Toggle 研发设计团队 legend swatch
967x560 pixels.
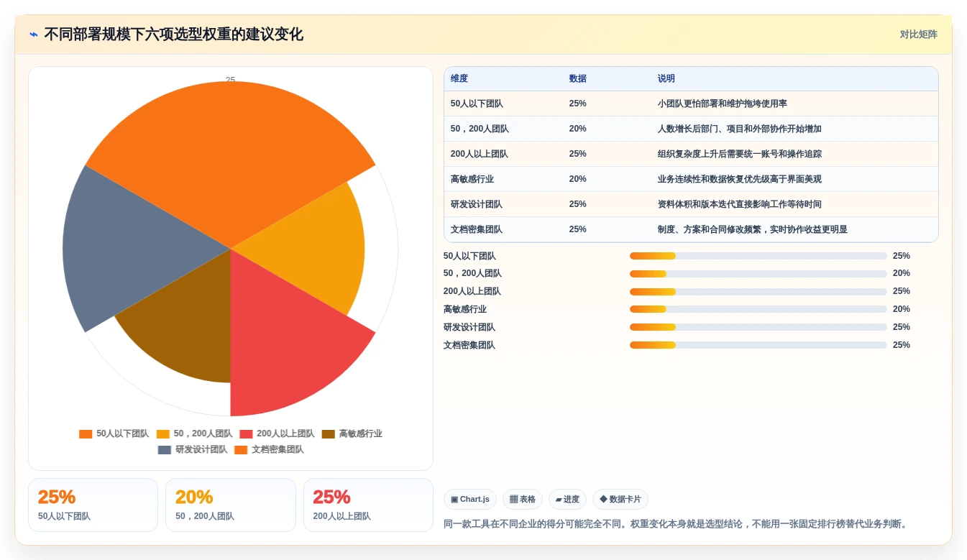tap(165, 450)
